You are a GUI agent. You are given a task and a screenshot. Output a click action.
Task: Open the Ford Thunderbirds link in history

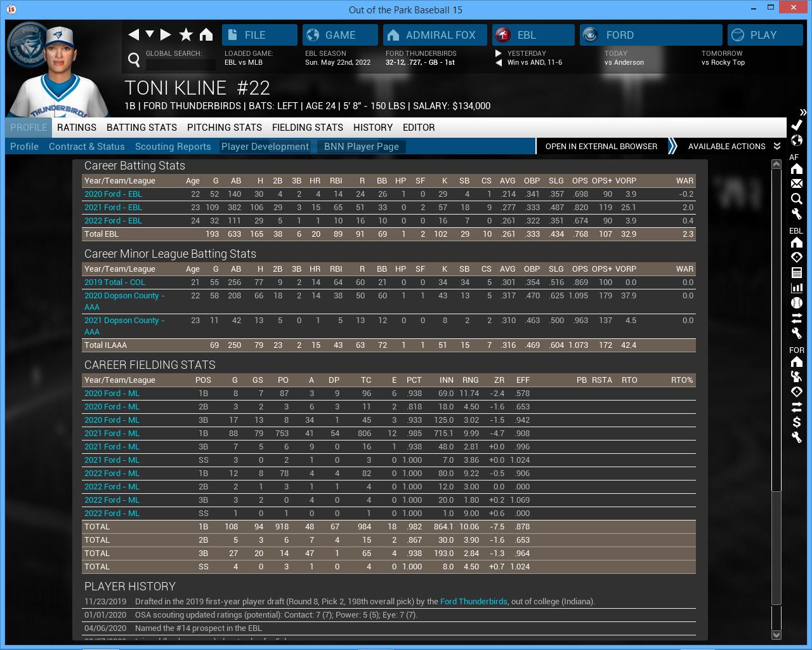pyautogui.click(x=473, y=602)
